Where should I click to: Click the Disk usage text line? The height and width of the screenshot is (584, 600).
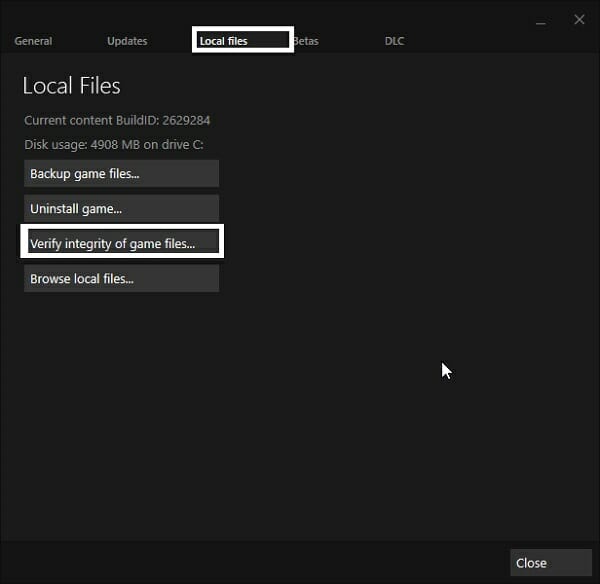[x=114, y=145]
